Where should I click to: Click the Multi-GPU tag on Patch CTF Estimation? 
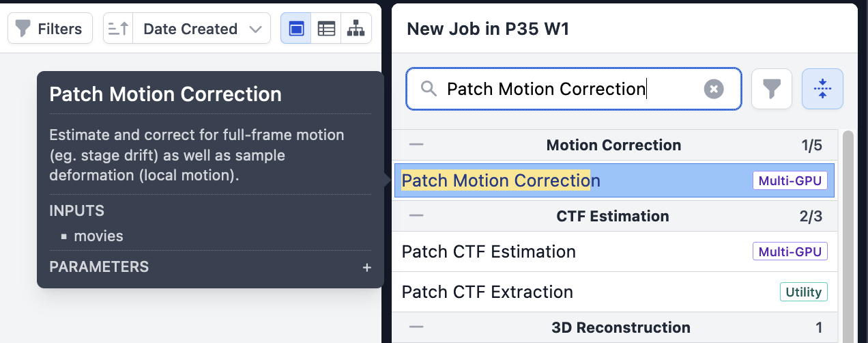tap(790, 251)
